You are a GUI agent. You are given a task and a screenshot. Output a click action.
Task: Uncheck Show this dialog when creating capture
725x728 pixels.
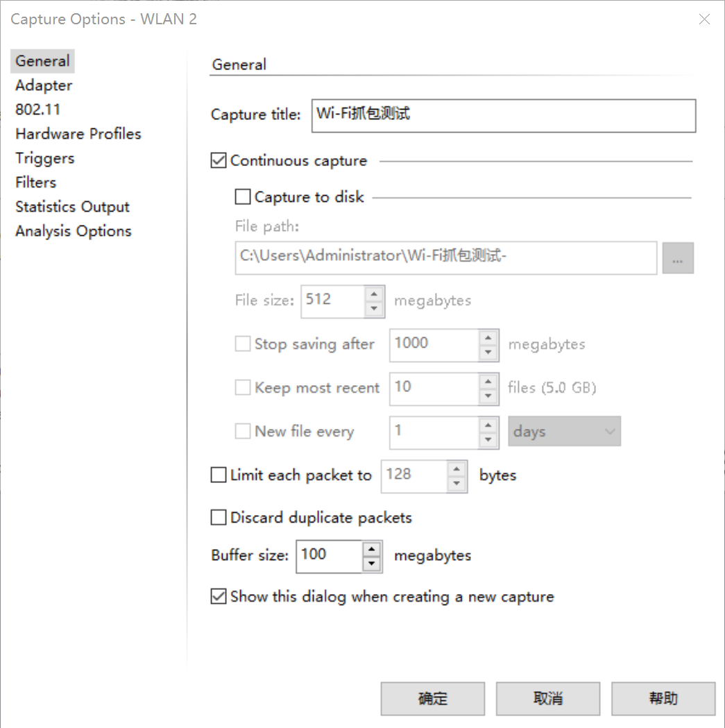coord(219,596)
